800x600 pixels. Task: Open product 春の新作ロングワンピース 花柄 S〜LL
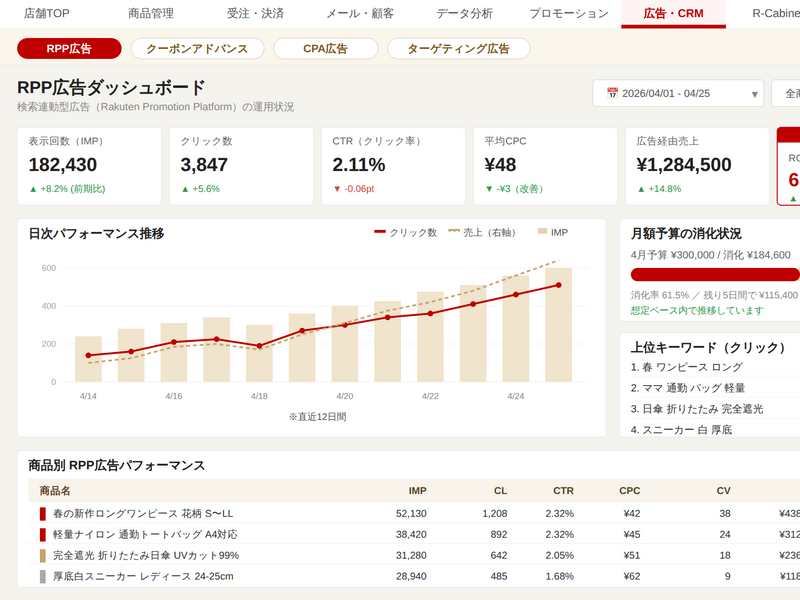pyautogui.click(x=143, y=514)
